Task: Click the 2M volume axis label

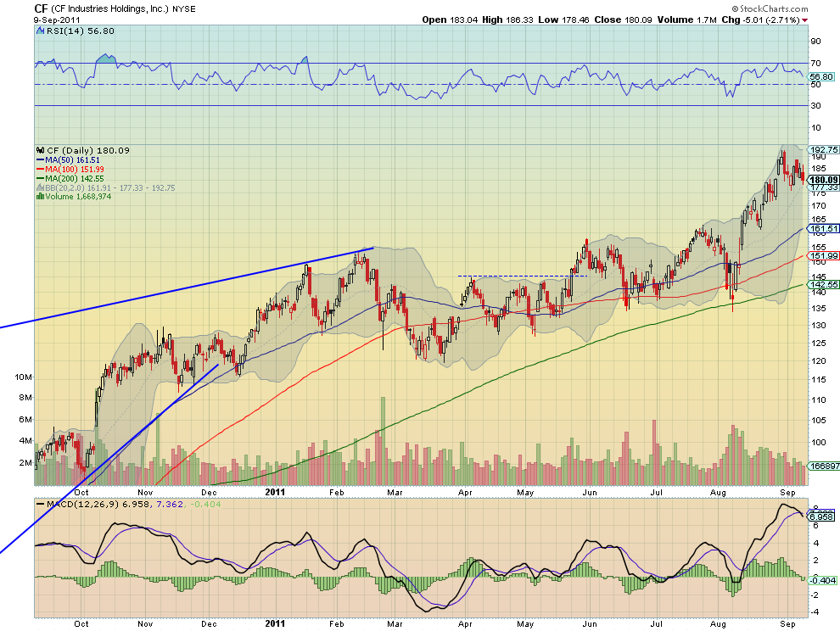Action: coord(25,463)
